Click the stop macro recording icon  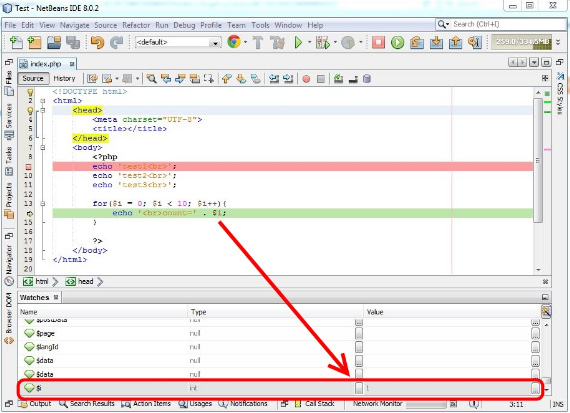321,79
